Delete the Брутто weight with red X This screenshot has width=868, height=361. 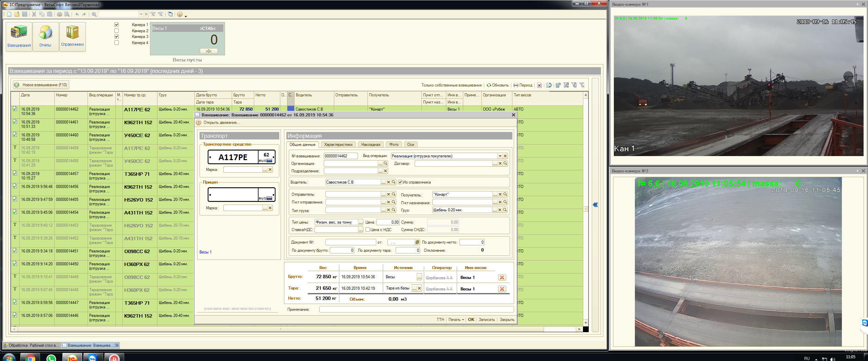tap(502, 278)
